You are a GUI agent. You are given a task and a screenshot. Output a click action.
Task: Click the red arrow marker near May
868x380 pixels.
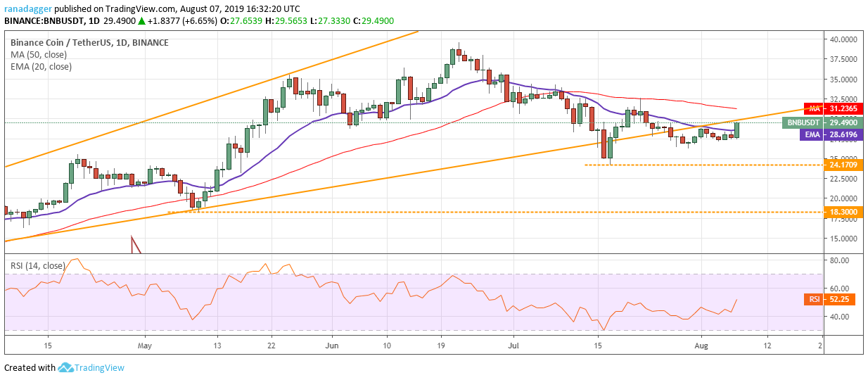click(x=136, y=245)
